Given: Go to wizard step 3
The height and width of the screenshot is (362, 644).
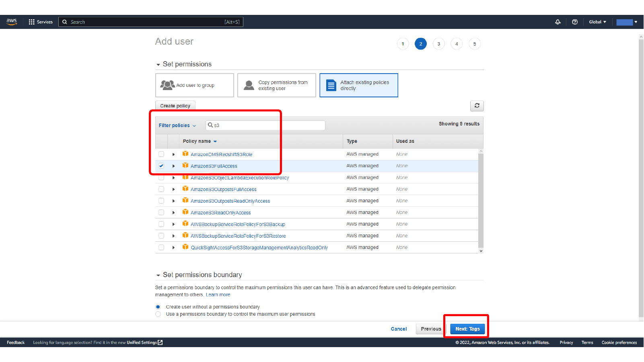Looking at the screenshot, I should click(438, 44).
